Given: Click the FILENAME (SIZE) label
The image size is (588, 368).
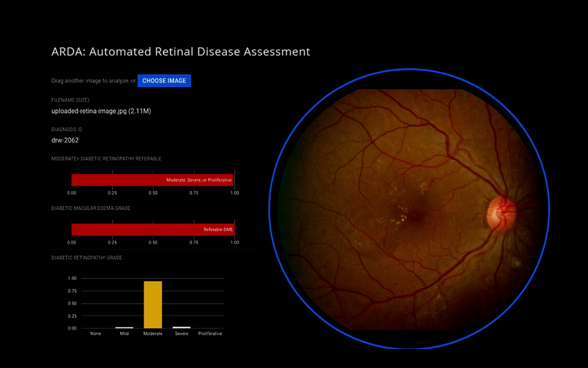Looking at the screenshot, I should click(x=70, y=100).
